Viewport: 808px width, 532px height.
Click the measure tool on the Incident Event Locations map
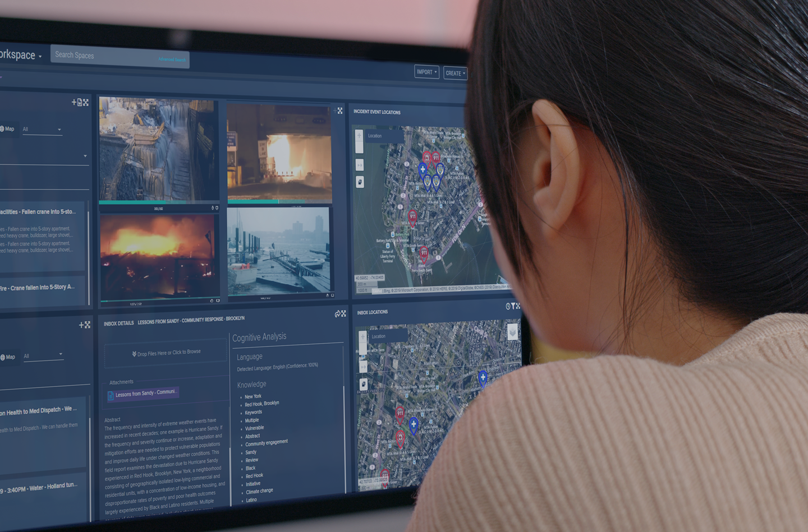tap(360, 165)
